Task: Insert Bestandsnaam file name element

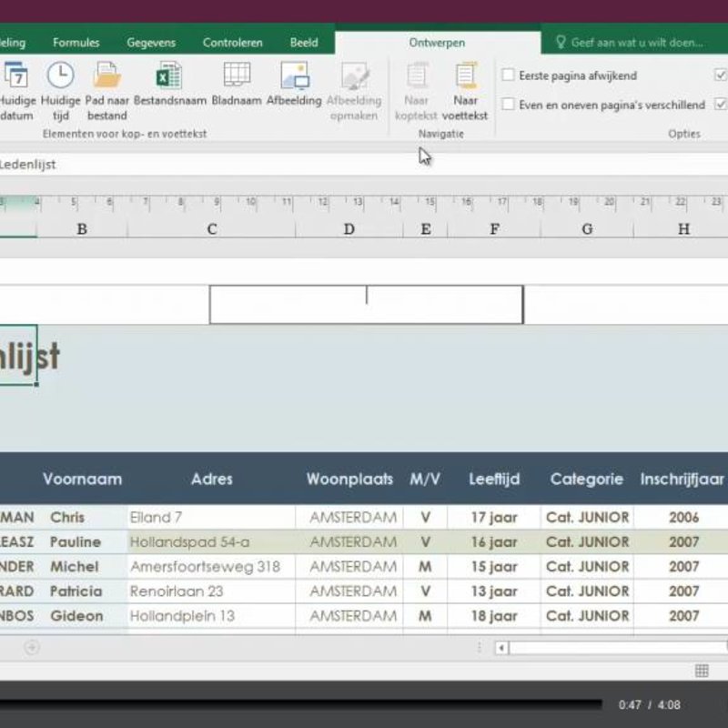Action: (169, 84)
